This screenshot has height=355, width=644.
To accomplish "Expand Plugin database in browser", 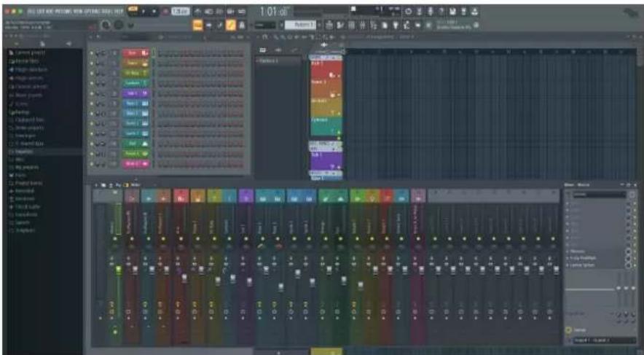I will pyautogui.click(x=28, y=70).
